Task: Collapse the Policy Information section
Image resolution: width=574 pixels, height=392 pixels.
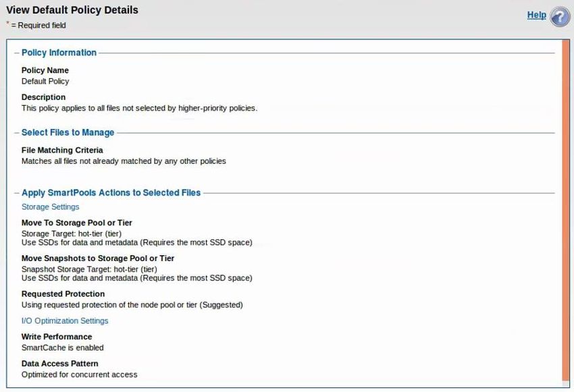Action: point(16,53)
